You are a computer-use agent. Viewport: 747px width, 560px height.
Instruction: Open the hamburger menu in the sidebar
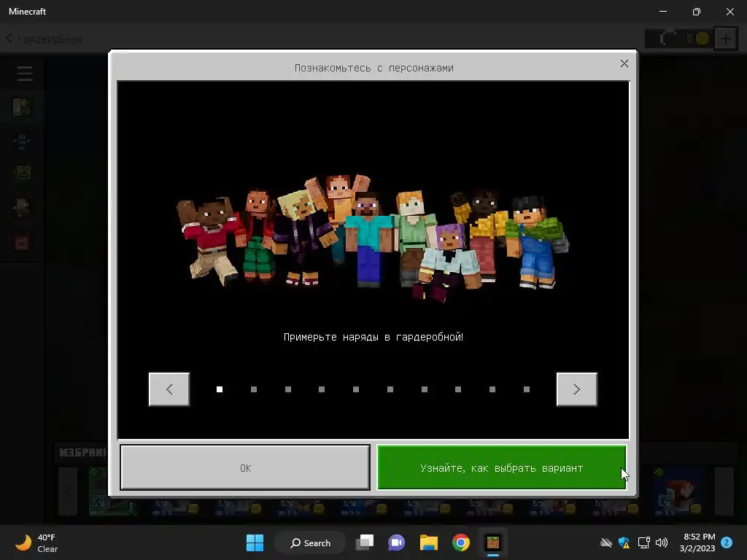point(25,74)
